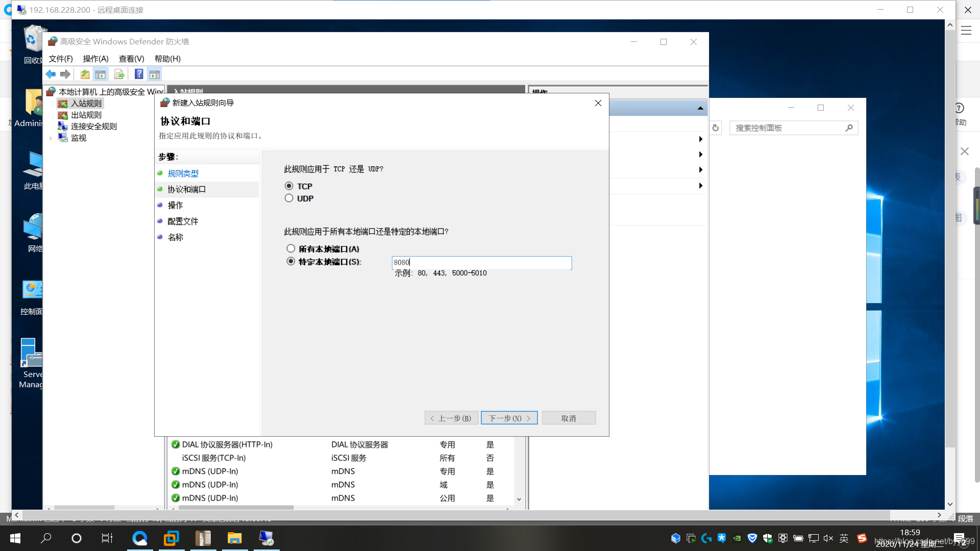
Task: Open the Windows Start menu
Action: pos(15,538)
